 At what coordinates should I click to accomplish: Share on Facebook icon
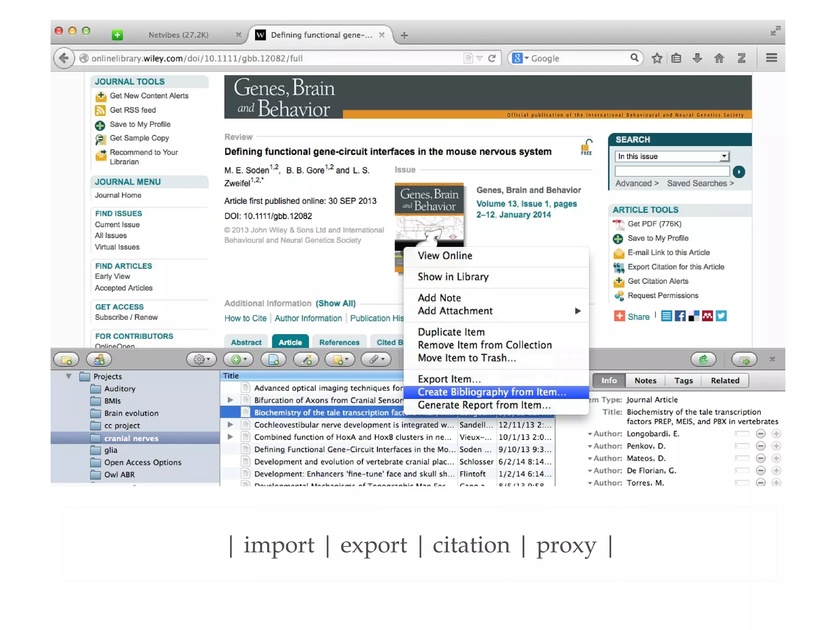point(680,316)
